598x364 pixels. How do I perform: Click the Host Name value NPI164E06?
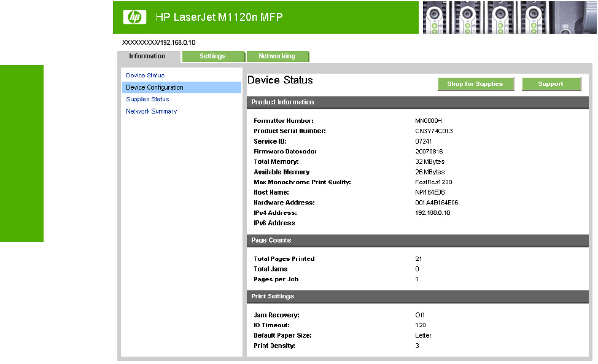tap(430, 193)
